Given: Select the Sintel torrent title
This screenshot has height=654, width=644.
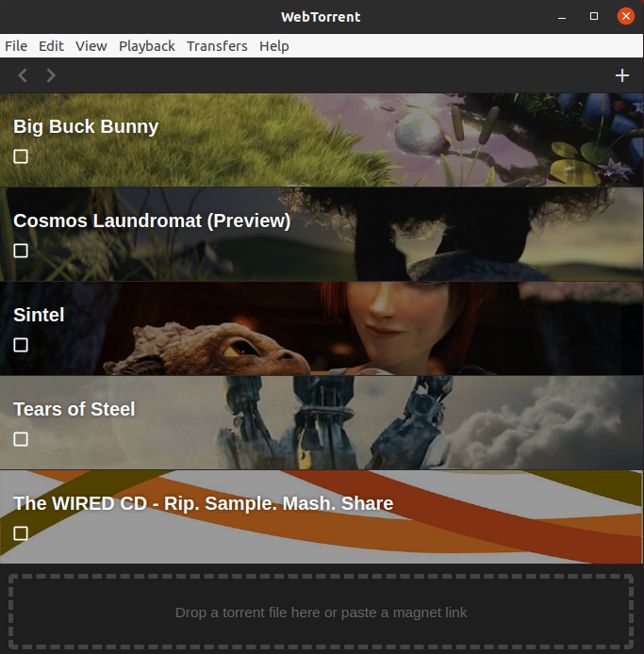Looking at the screenshot, I should click(x=39, y=315).
